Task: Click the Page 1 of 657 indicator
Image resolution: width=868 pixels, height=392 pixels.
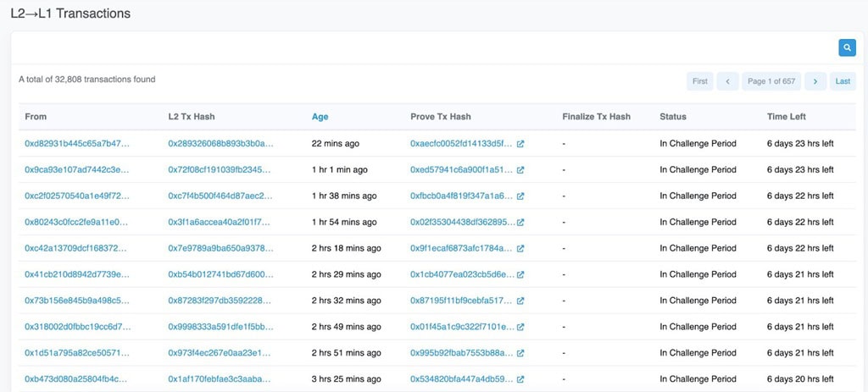Action: point(771,81)
